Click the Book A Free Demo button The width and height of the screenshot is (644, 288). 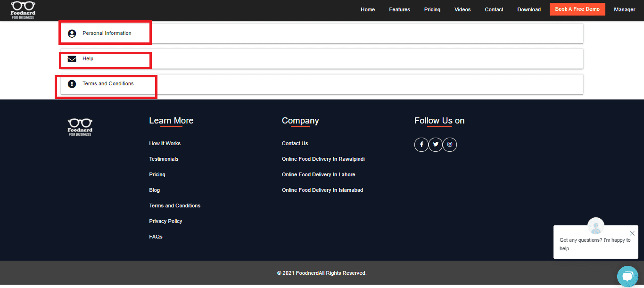[x=577, y=9]
